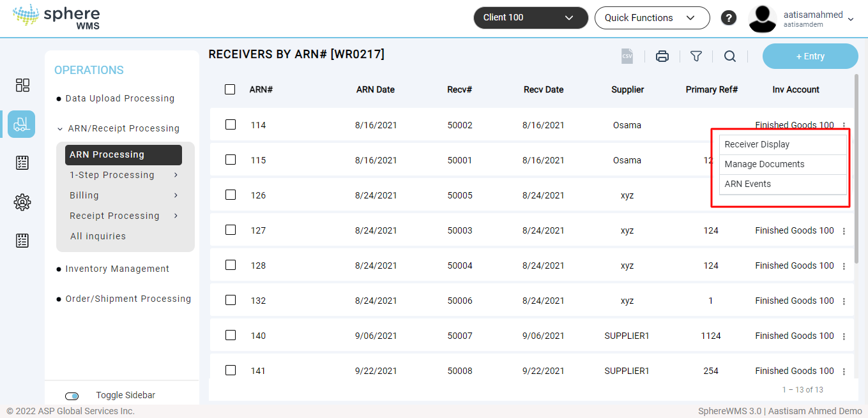Export the receivers list as CSV

point(627,56)
